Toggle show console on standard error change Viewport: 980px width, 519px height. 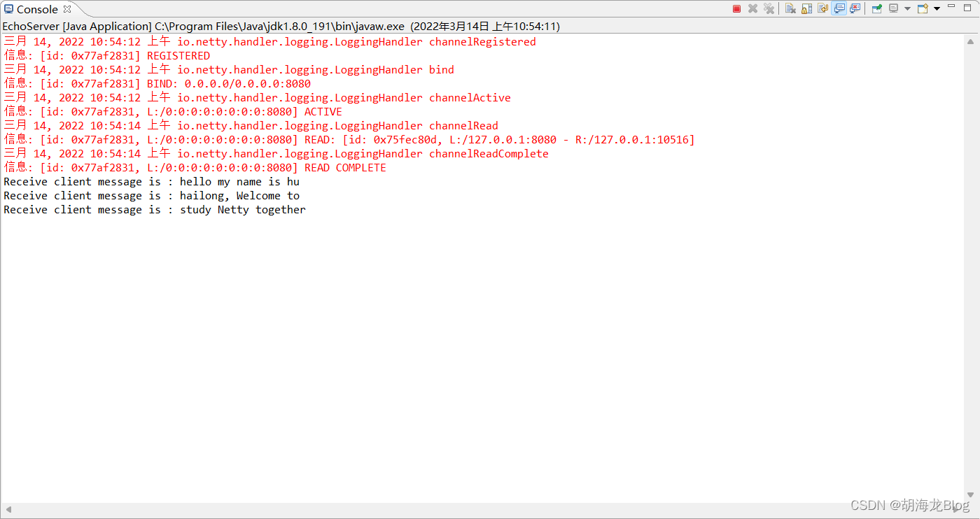coord(855,8)
